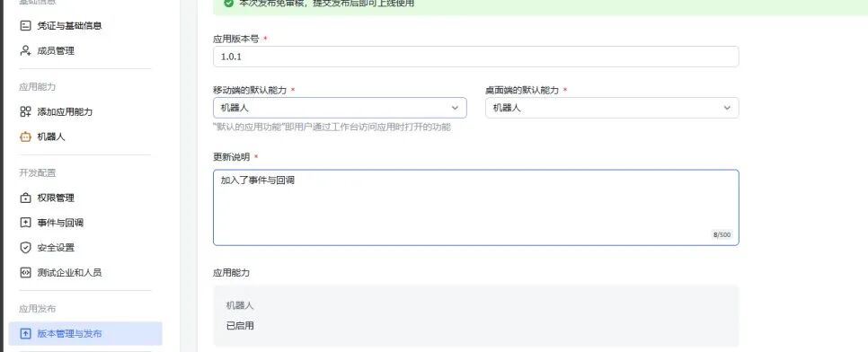
Task: Click the 已启用 status text
Action: [240, 326]
